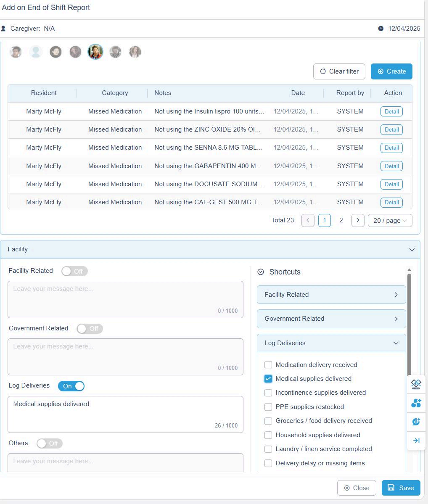Expand the Government Related shortcuts section
This screenshot has height=504, width=428.
click(331, 319)
